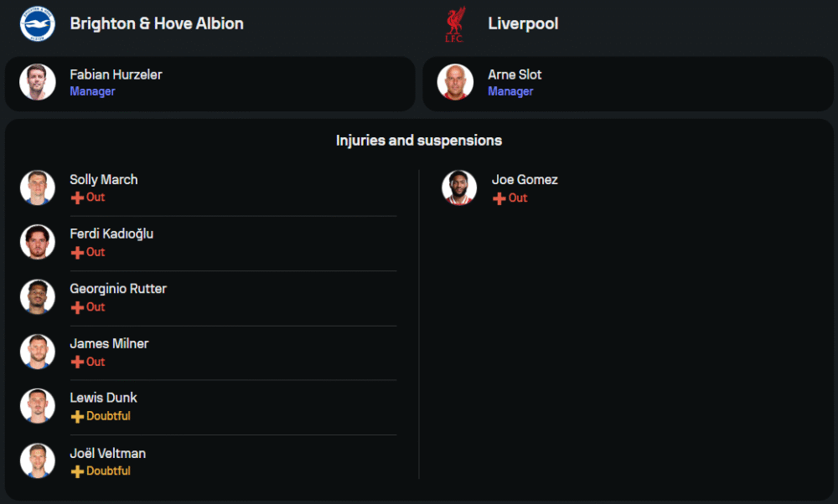Open the Brighton & Hove Albion team name link
Screen dimensions: 838x504
tap(157, 23)
